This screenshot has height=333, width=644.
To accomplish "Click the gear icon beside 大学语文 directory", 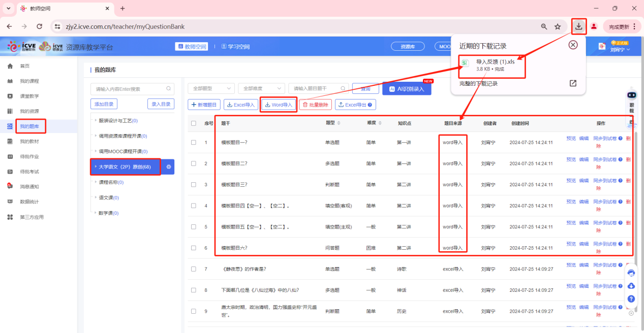I will pos(169,166).
